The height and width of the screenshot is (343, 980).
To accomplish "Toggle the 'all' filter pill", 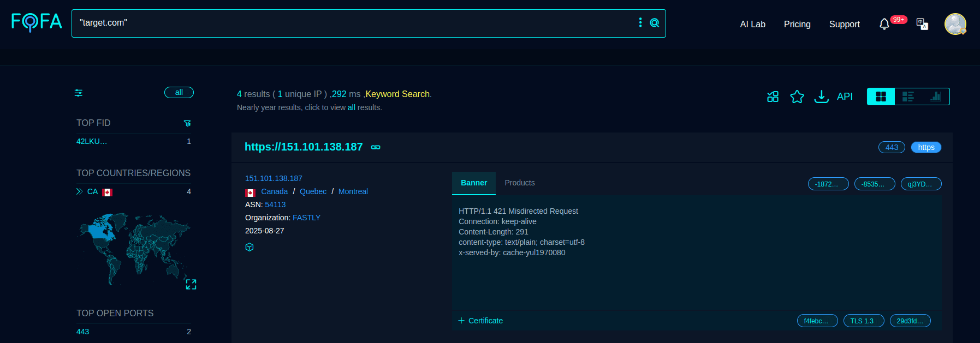I will [x=179, y=92].
